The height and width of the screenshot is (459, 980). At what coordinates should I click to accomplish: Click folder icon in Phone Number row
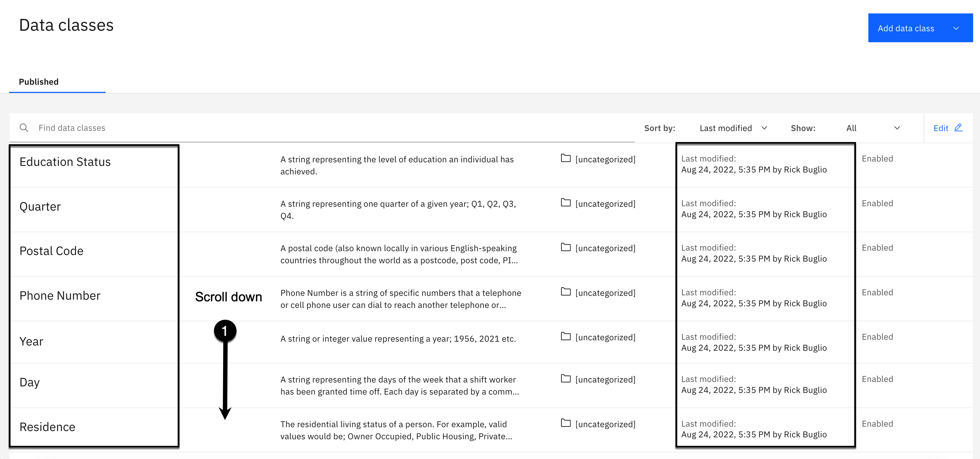565,292
